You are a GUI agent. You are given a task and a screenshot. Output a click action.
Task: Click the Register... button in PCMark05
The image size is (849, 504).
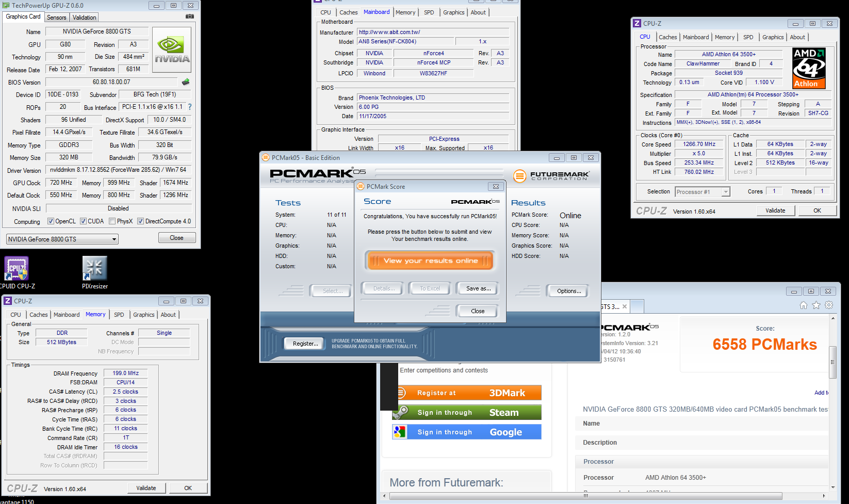click(x=305, y=344)
